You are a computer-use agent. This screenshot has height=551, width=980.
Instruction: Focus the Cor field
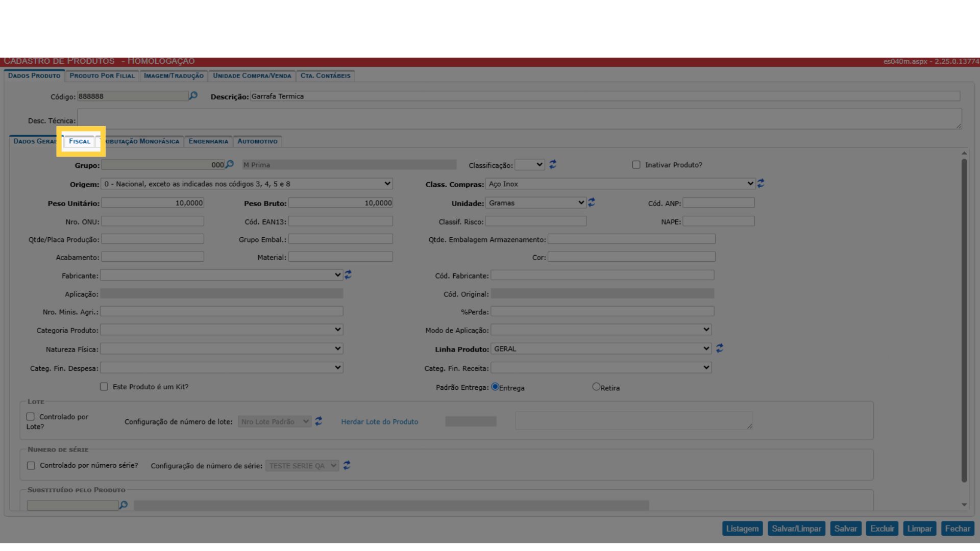pyautogui.click(x=631, y=257)
